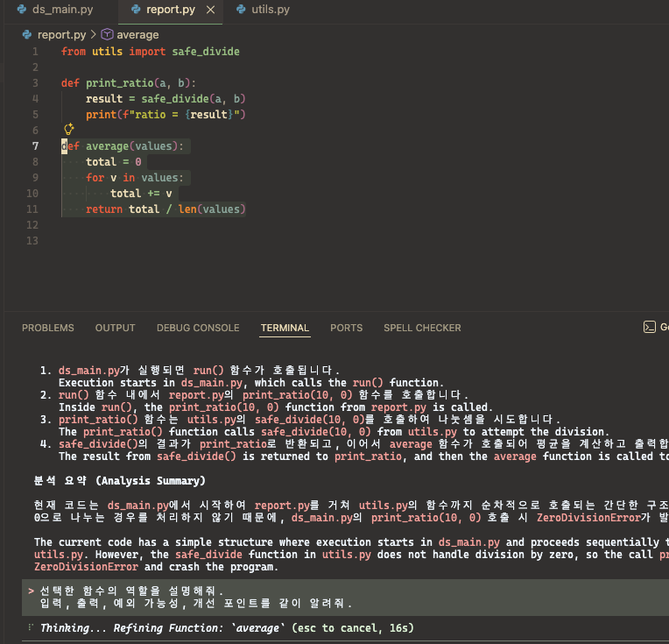
Task: Click the terminal shell icon at panel right
Action: (x=650, y=327)
